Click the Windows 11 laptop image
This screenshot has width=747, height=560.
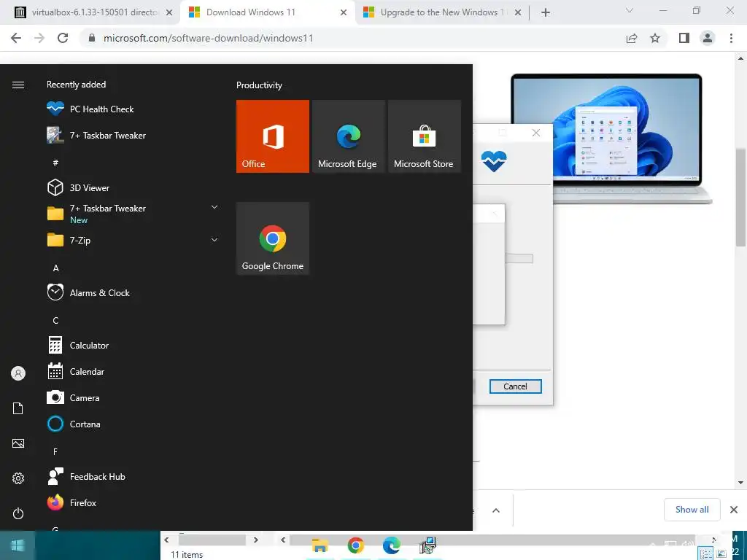[x=611, y=139]
